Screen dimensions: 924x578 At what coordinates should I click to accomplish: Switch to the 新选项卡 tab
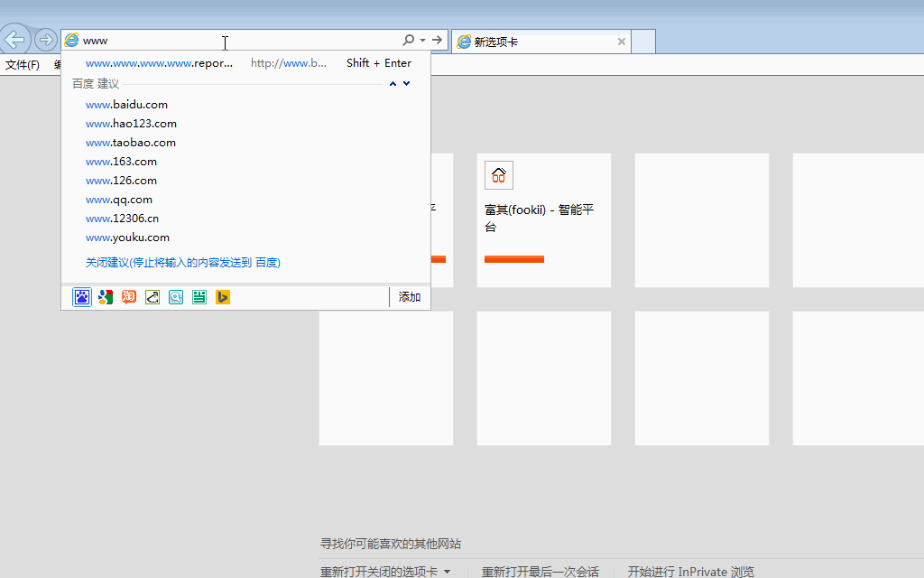coord(540,42)
